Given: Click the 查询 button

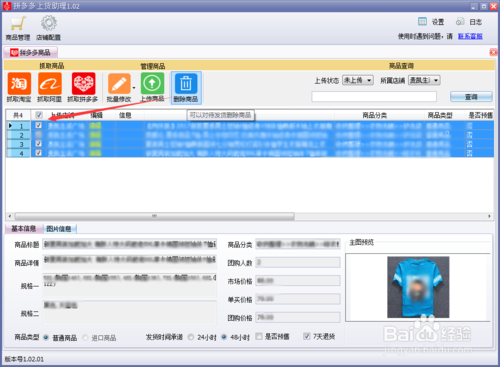Looking at the screenshot, I should point(471,97).
